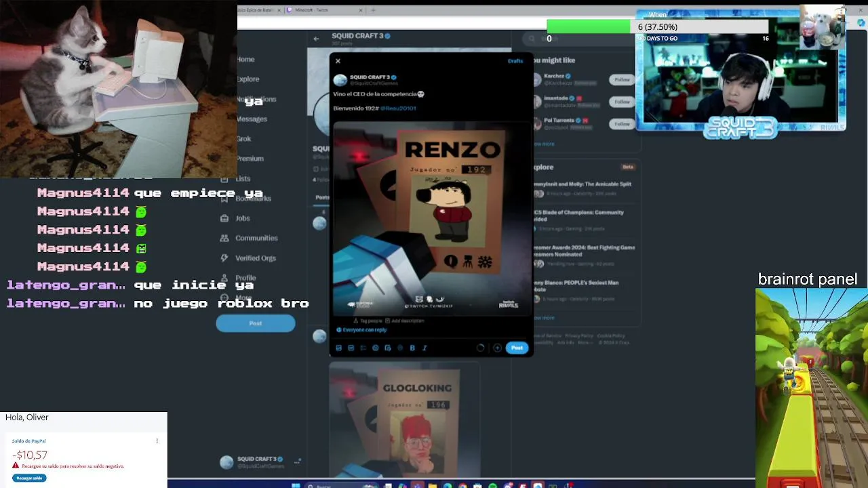Image resolution: width=868 pixels, height=488 pixels.
Task: Apply italic formatting in composer
Action: pos(425,348)
